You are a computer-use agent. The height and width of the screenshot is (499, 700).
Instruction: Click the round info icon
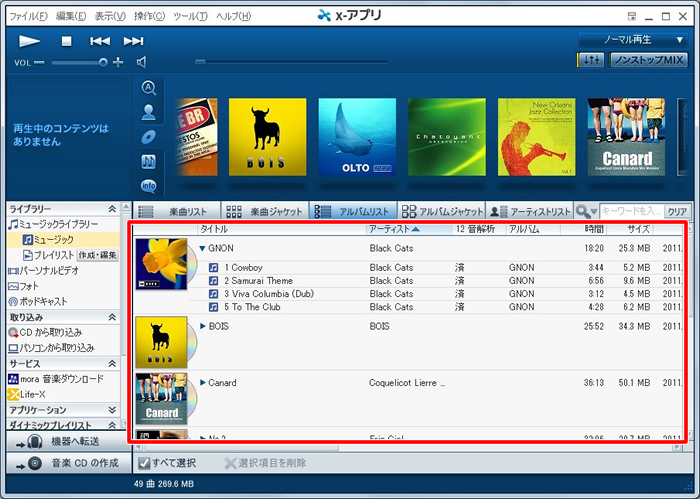149,186
